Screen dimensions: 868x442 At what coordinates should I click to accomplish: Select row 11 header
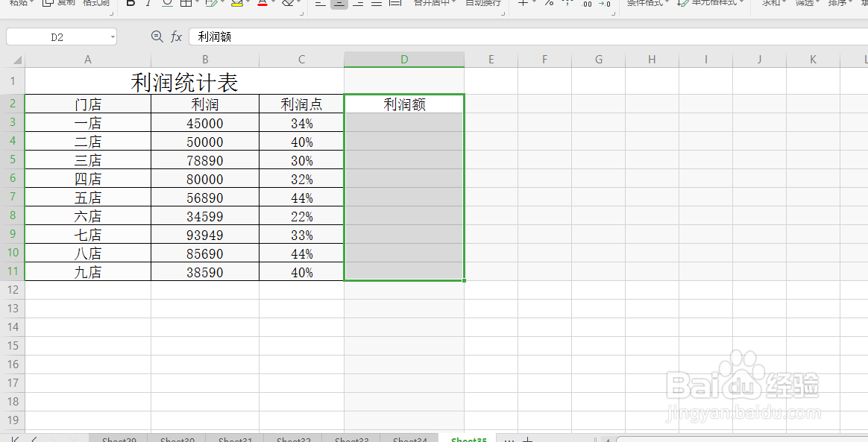pyautogui.click(x=13, y=271)
